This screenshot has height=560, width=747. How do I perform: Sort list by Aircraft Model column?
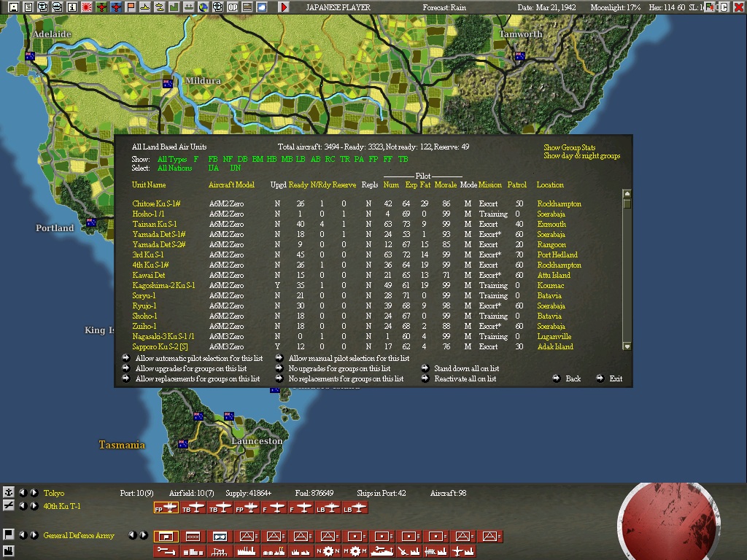(231, 184)
